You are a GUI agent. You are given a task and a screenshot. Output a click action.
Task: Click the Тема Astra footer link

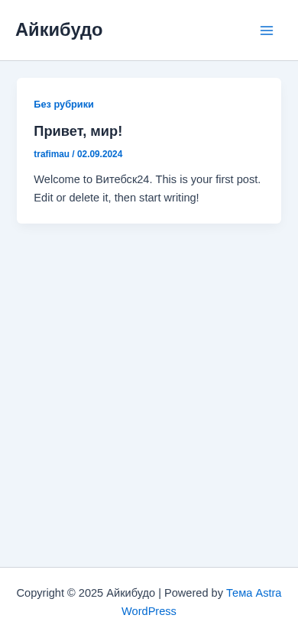point(254,593)
